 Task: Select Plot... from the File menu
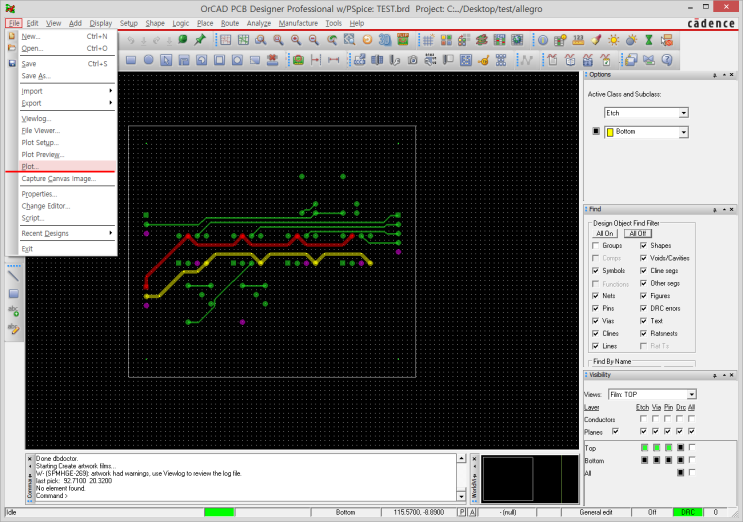(30, 167)
